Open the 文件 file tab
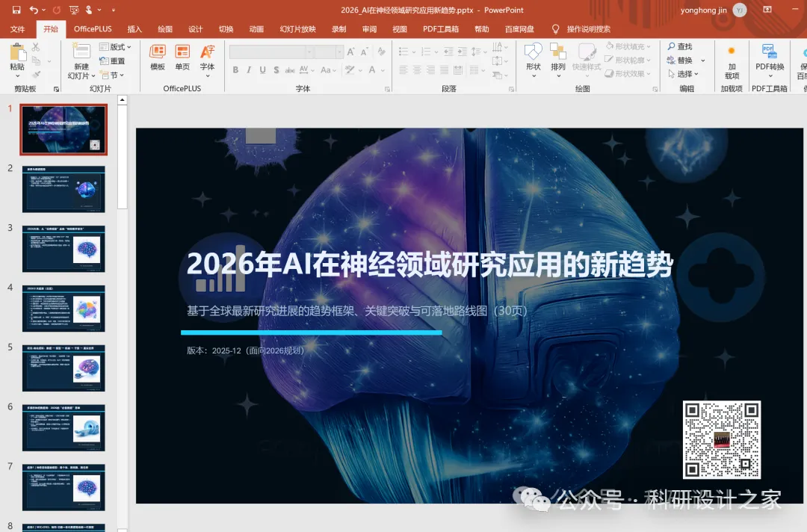 17,29
